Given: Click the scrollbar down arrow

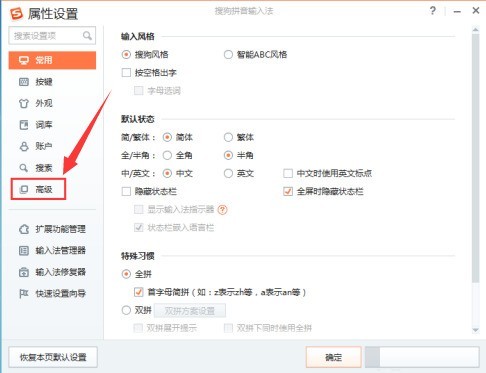Looking at the screenshot, I should click(x=476, y=330).
